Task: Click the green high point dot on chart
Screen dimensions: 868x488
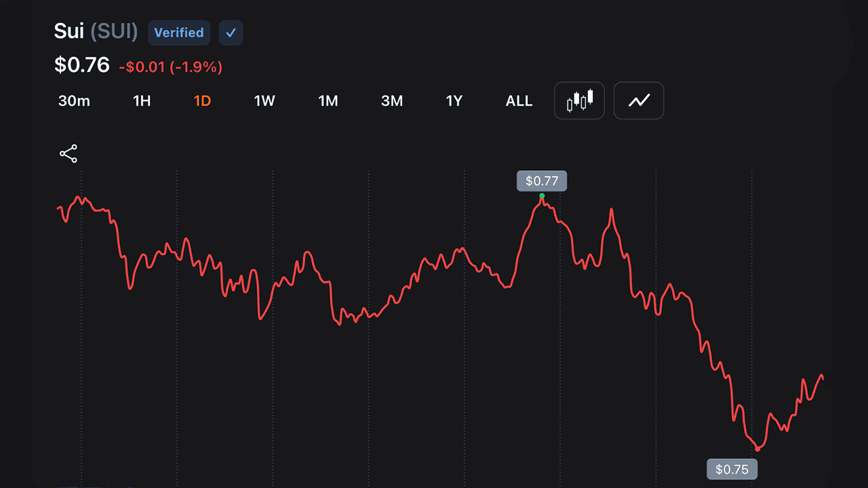Action: tap(542, 196)
